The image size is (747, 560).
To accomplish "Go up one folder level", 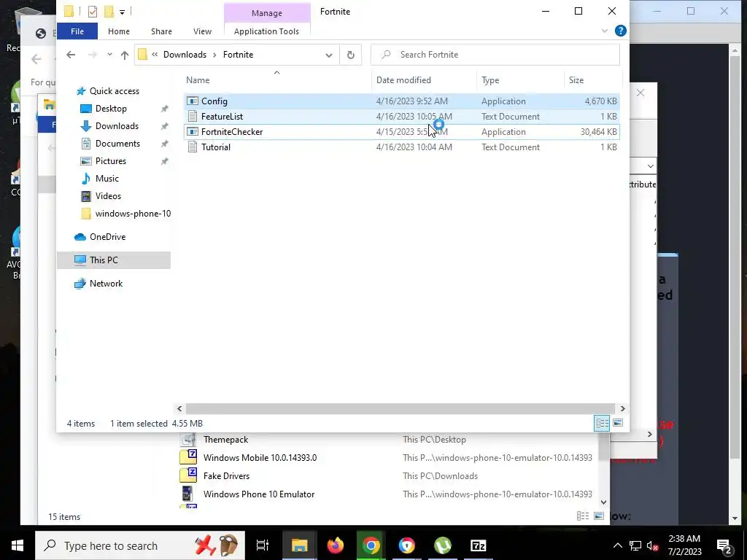I will pos(125,55).
